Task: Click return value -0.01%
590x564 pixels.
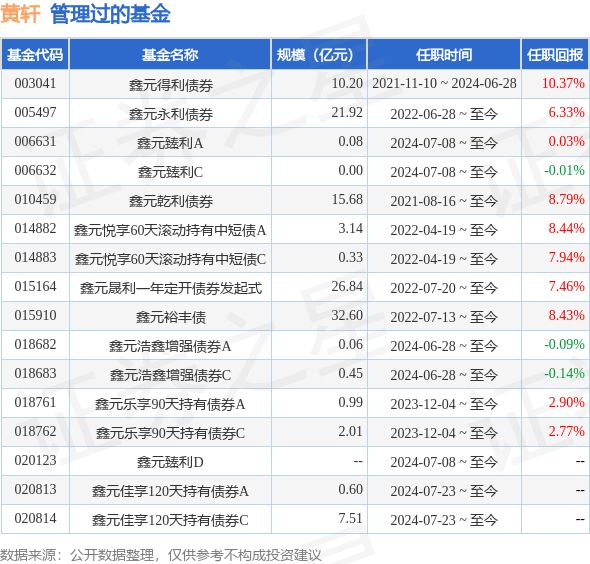Action: coord(564,170)
